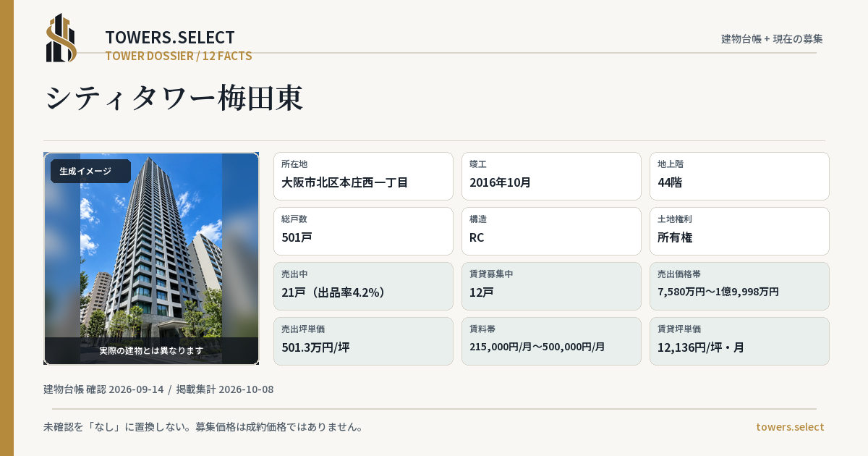Select the 総戸数 card showing 501戸

pyautogui.click(x=363, y=231)
